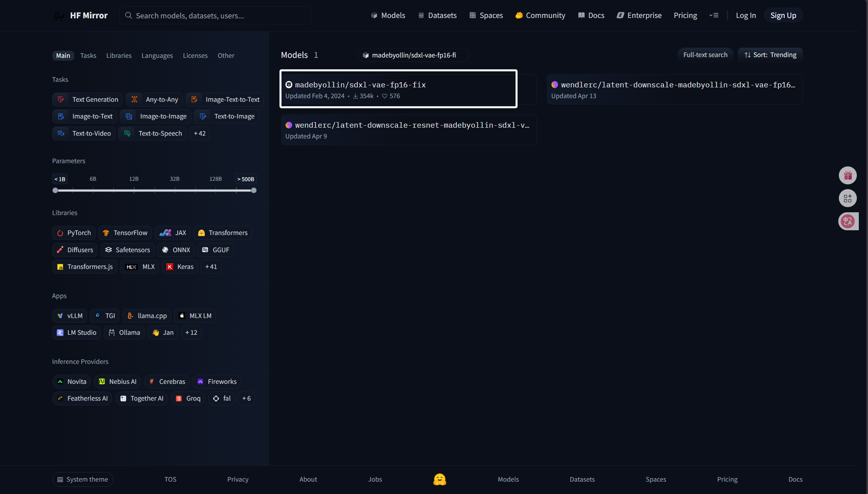Open the apps grid floating icon
Screen dimensions: 868x494
pyautogui.click(x=848, y=198)
